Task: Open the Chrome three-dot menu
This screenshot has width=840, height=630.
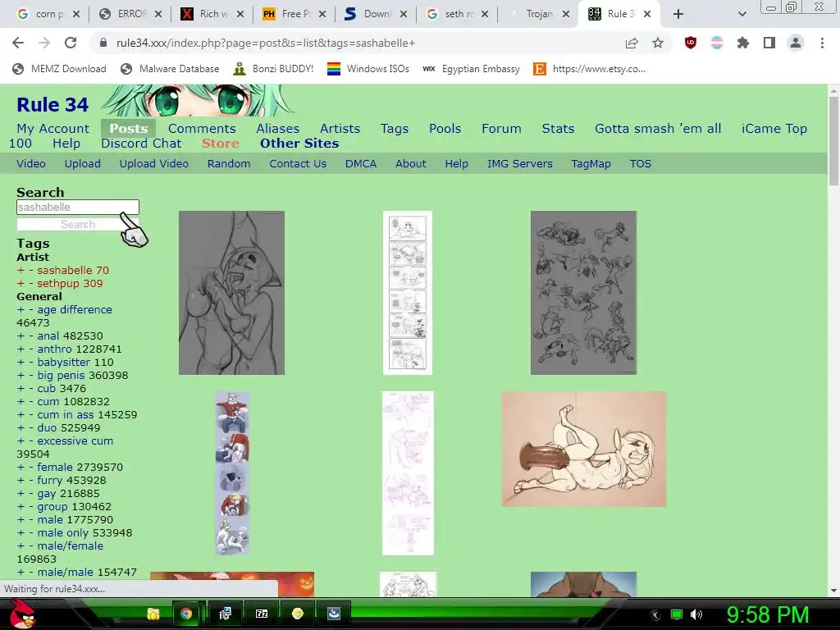Action: point(822,43)
